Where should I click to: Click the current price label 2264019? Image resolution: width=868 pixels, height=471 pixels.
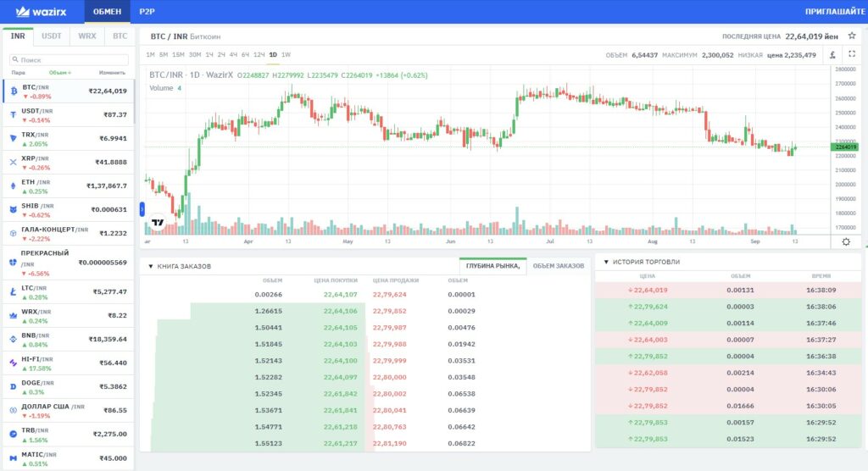tap(845, 147)
